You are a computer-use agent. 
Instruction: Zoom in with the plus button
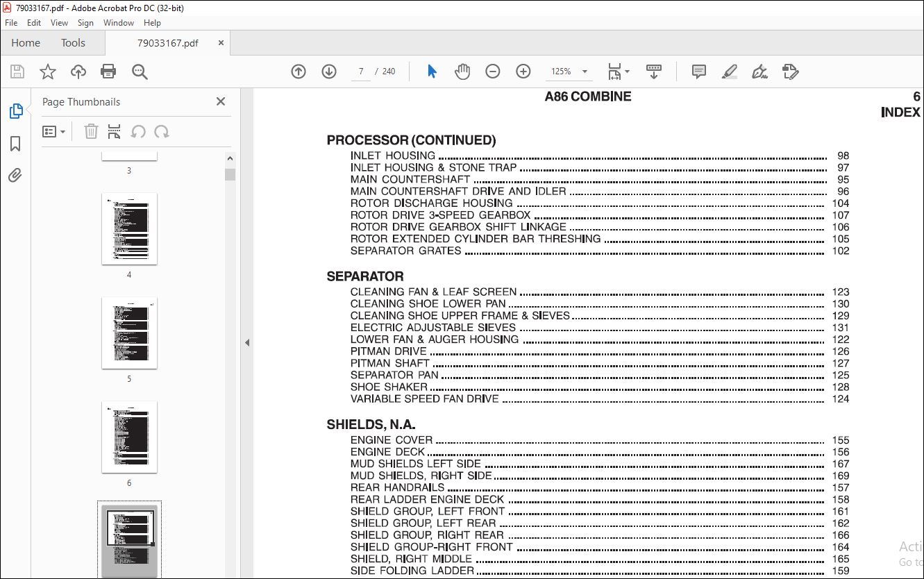pos(523,72)
